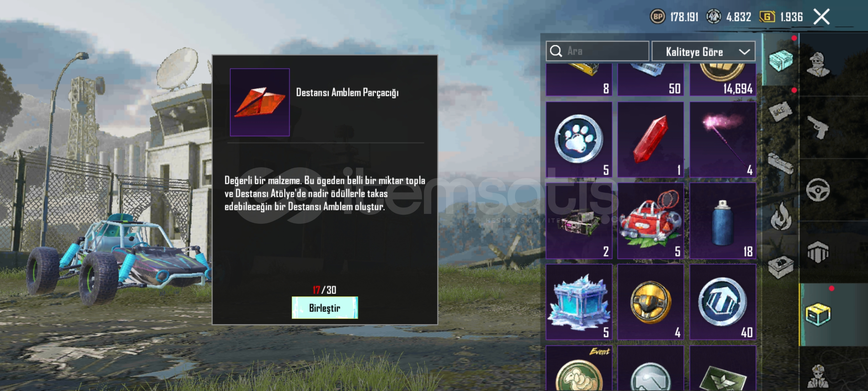This screenshot has height=391, width=868.
Task: Open the parachute category icon
Action: [818, 252]
